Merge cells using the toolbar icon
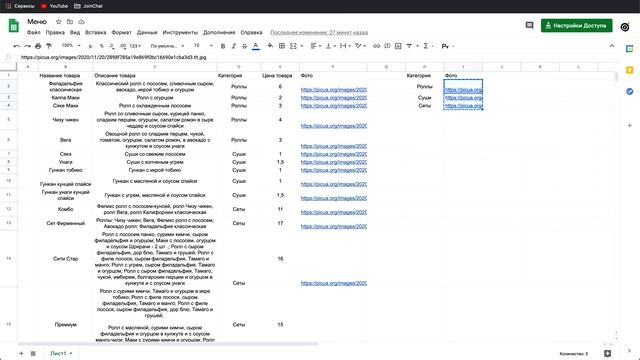This screenshot has height=360, width=640. [x=293, y=46]
